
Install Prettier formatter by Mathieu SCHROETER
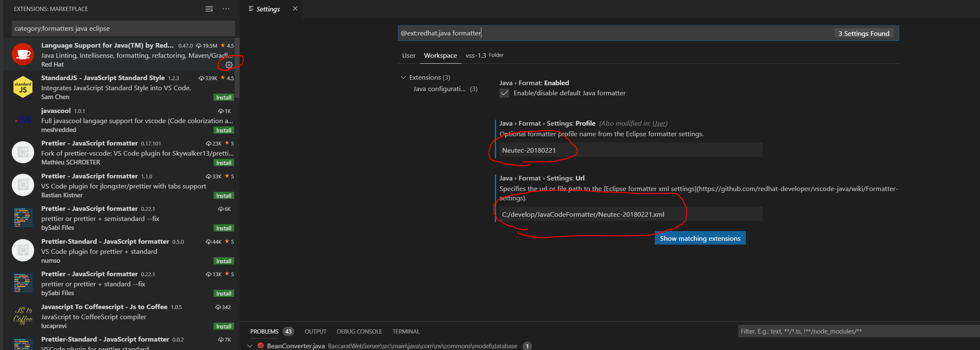[224, 163]
